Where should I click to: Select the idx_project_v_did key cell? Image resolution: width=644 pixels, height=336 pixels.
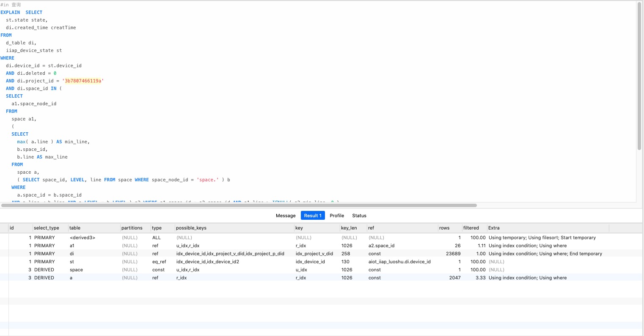pos(314,254)
